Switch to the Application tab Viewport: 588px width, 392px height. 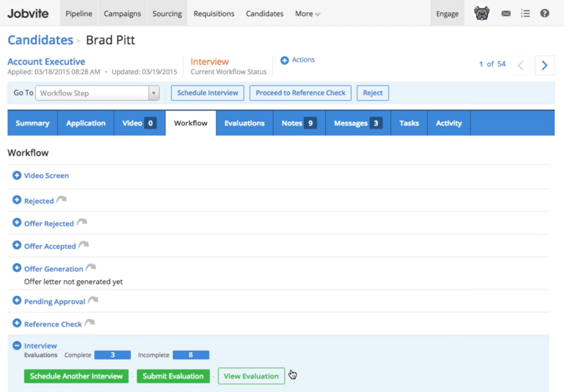coord(86,123)
